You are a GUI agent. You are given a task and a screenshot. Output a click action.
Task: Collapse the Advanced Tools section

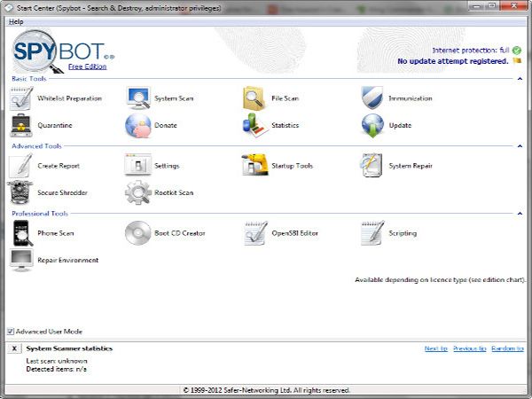coord(520,146)
